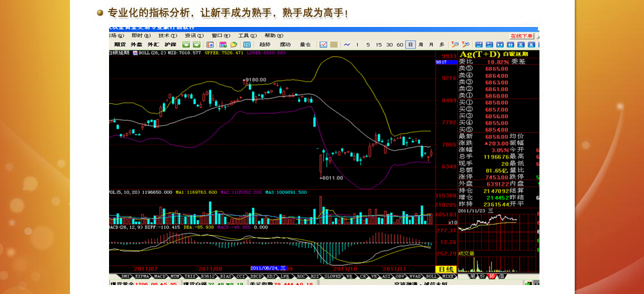Click the Ag(T+D) instrument title
Image resolution: width=644 pixels, height=294 pixels.
coord(479,54)
